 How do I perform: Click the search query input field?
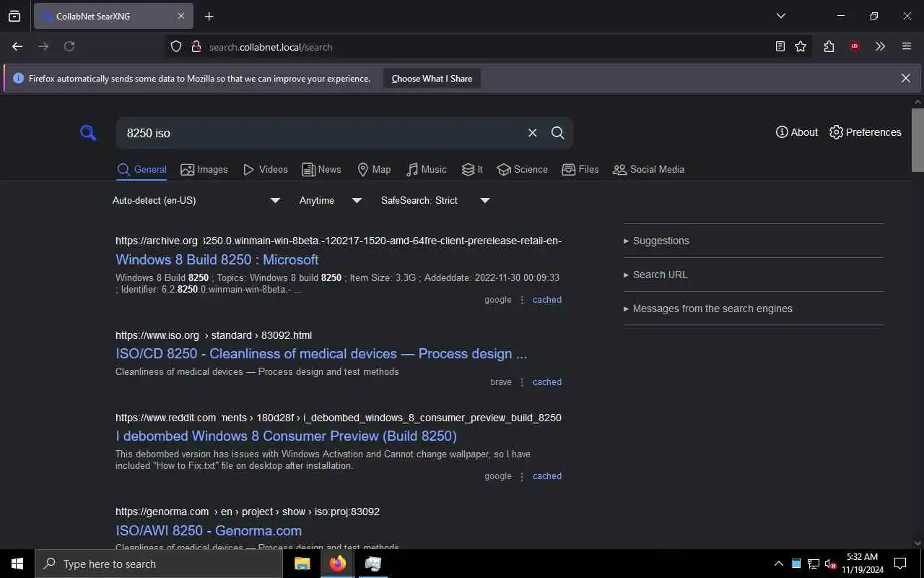pos(321,133)
